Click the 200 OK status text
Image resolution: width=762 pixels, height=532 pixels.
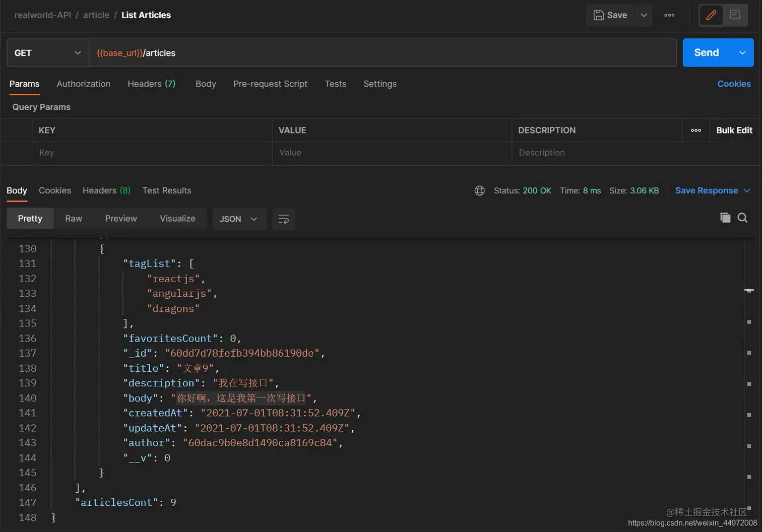coord(537,190)
